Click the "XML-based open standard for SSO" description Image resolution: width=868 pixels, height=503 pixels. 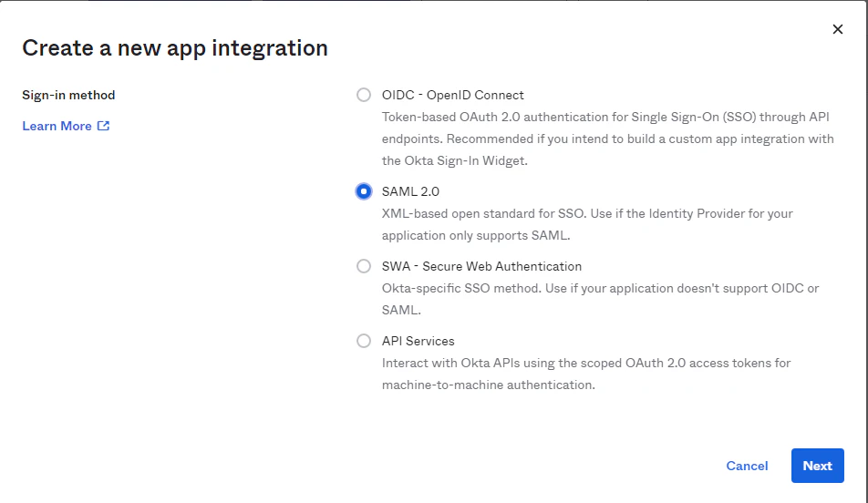587,213
